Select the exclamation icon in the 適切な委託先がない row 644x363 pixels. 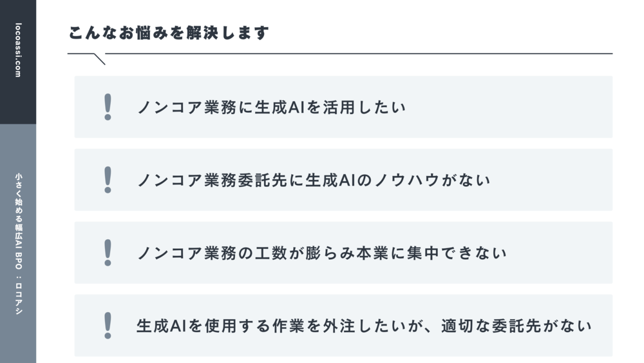tap(108, 326)
